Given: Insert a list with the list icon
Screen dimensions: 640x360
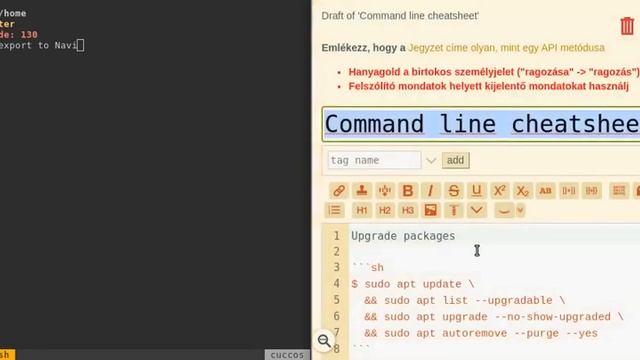Looking at the screenshot, I should click(x=335, y=210).
